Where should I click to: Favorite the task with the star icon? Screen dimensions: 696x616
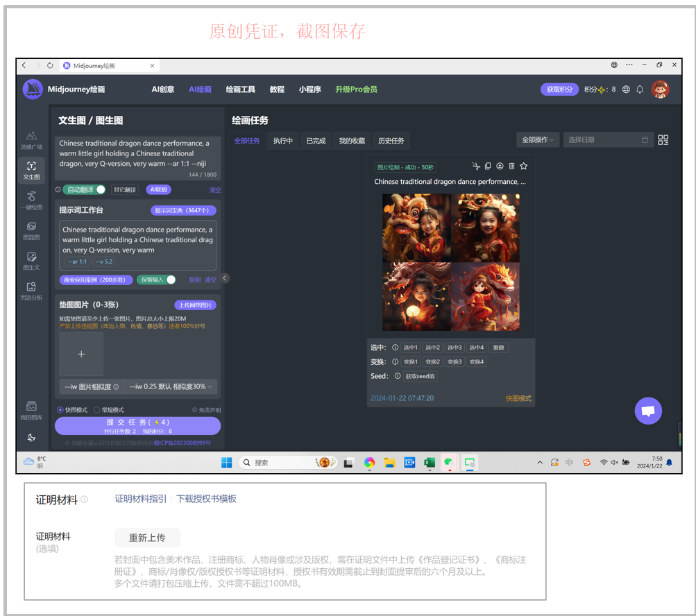(524, 166)
